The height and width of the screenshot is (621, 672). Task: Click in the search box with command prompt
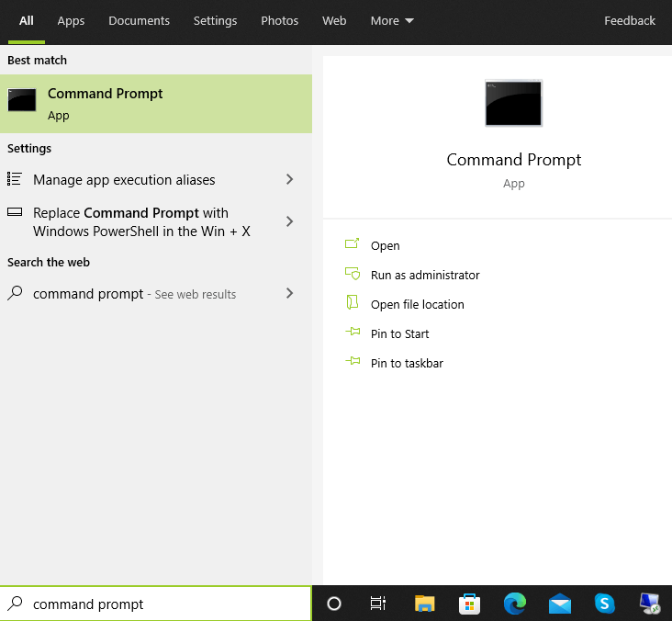tap(156, 604)
